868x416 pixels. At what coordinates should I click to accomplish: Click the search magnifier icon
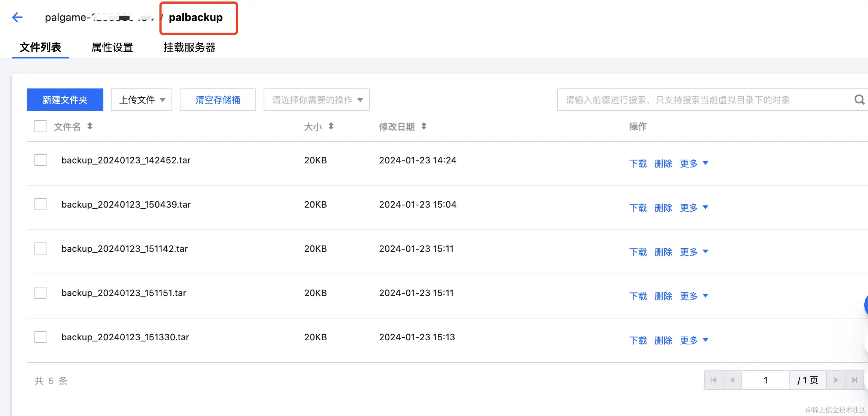click(859, 100)
